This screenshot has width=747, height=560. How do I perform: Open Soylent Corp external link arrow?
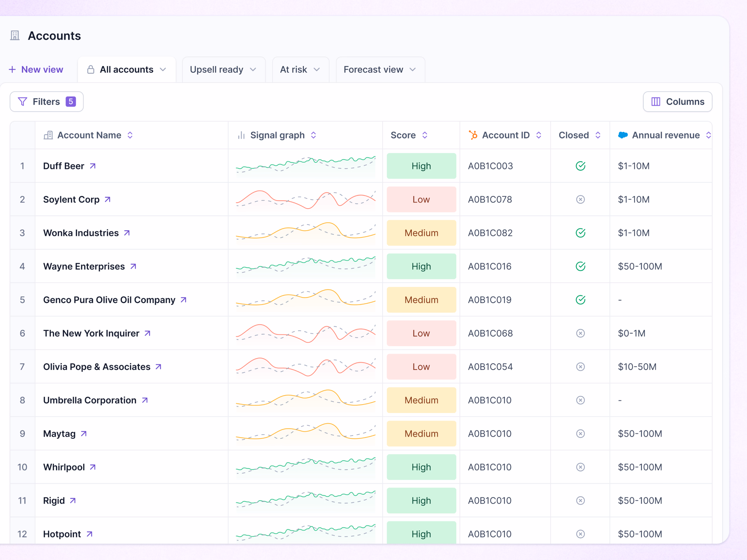pos(107,199)
